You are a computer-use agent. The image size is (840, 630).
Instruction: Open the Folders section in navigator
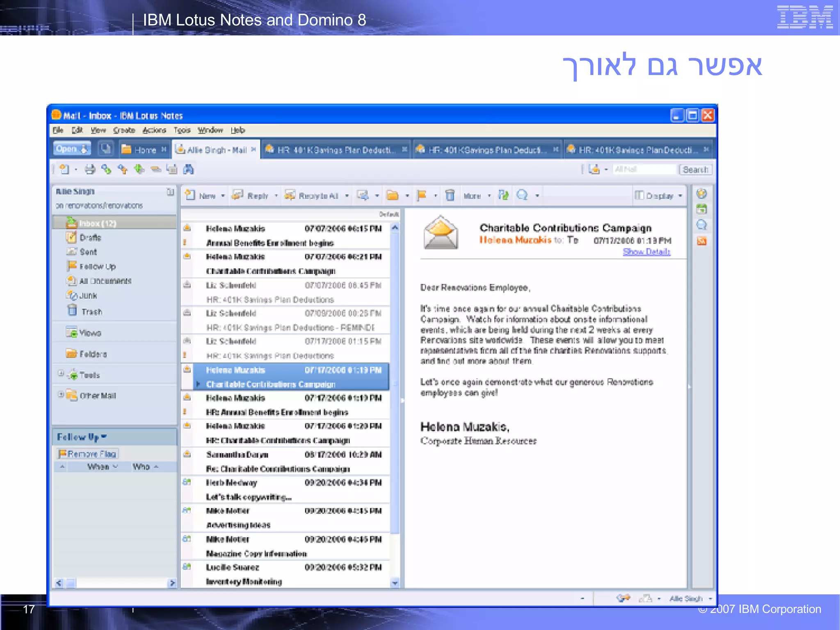pyautogui.click(x=87, y=354)
